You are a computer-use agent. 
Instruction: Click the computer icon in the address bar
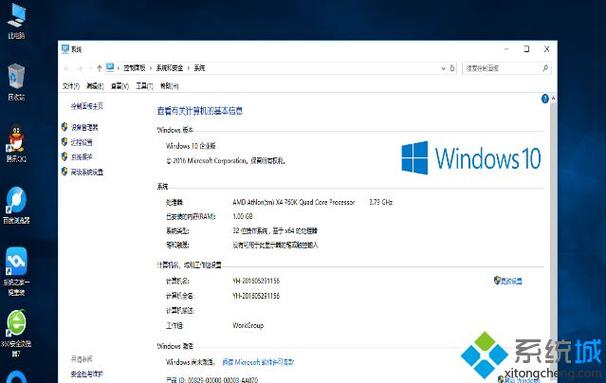tap(110, 68)
